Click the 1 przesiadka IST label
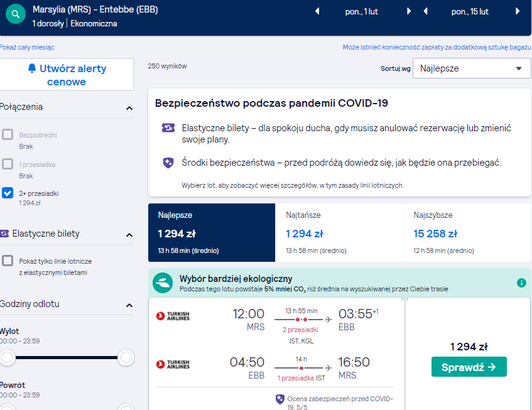 click(301, 378)
